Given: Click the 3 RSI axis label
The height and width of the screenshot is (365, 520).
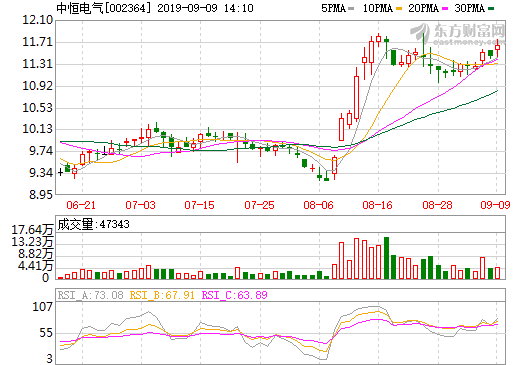Looking at the screenshot, I should pos(49,359).
